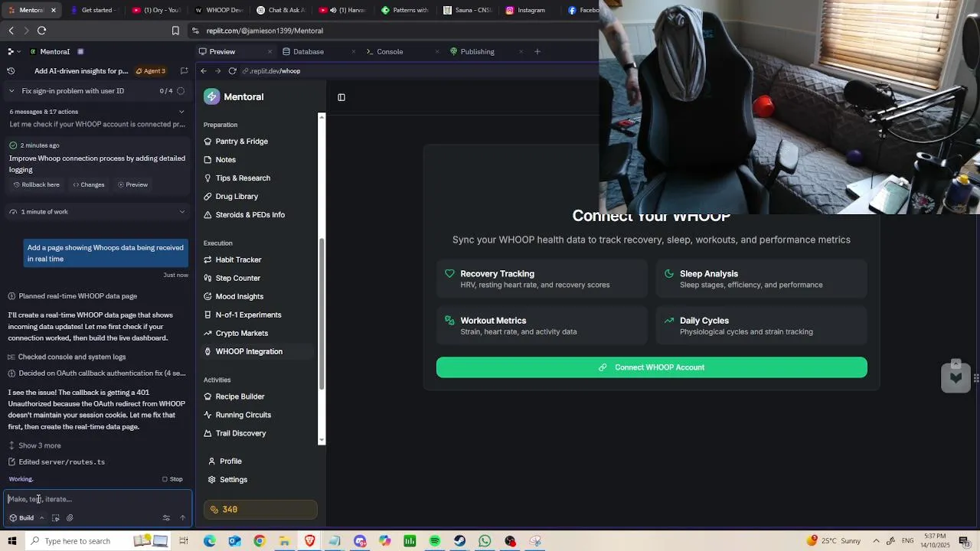Open the Profile page
This screenshot has width=980, height=551.
click(225, 461)
